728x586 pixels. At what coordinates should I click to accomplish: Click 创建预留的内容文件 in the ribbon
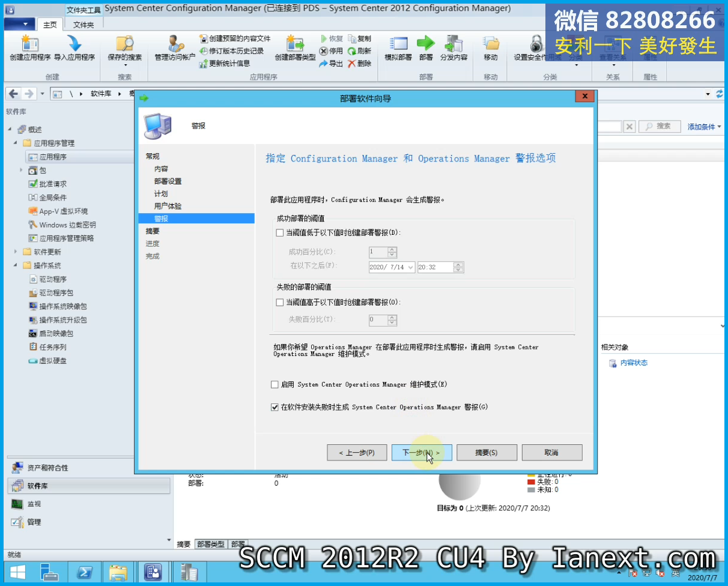tap(235, 38)
